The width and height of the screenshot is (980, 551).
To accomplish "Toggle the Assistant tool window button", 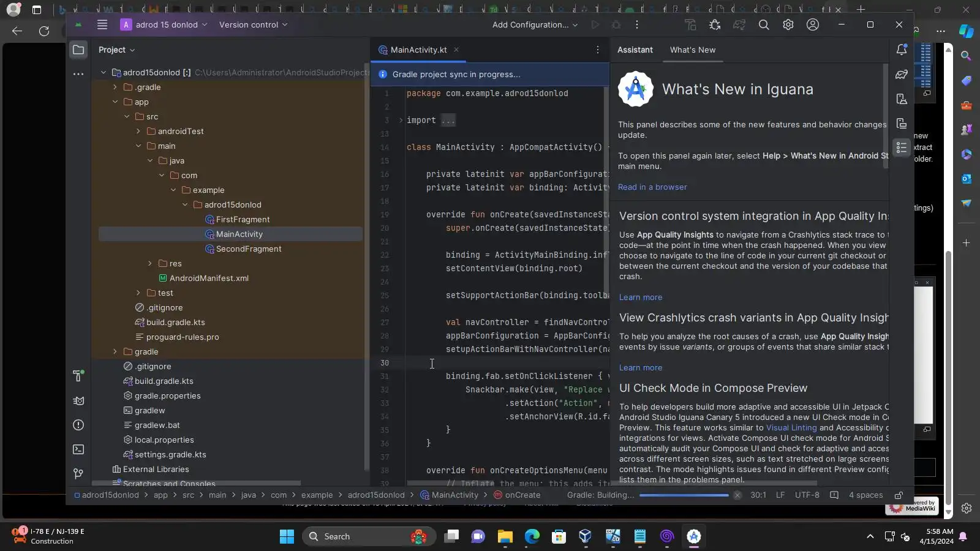I will click(902, 148).
